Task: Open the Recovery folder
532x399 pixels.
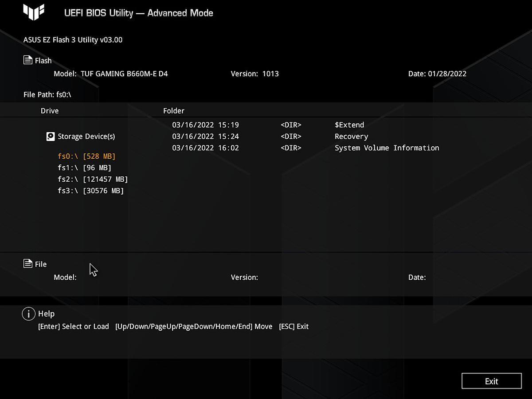Action: coord(351,137)
